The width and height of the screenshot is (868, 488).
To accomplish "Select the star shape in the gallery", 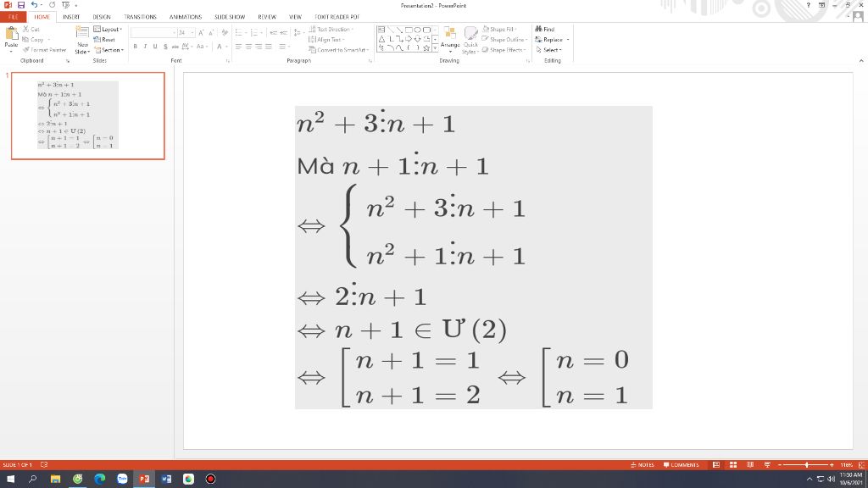I will (x=426, y=47).
